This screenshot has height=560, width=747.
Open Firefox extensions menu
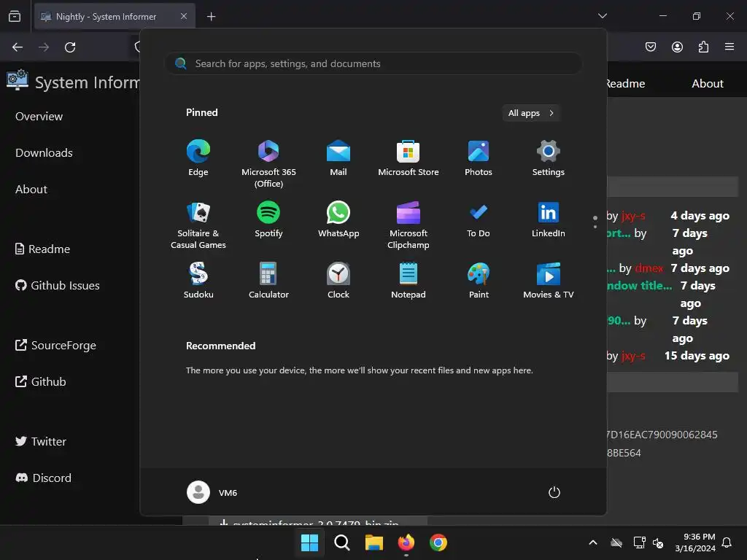(703, 47)
